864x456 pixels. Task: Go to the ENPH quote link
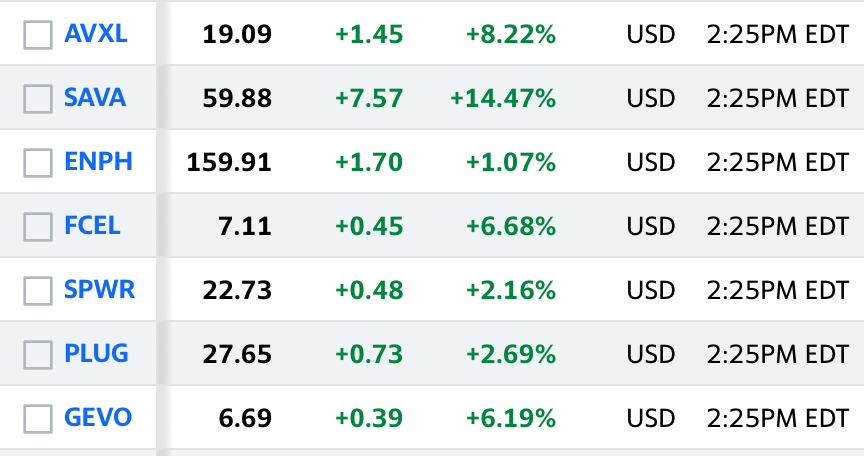[99, 161]
